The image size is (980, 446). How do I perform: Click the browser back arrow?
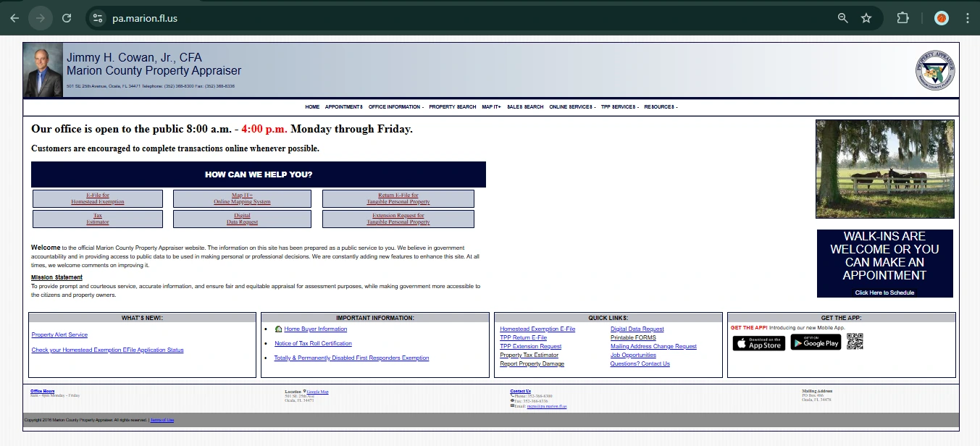click(x=14, y=18)
